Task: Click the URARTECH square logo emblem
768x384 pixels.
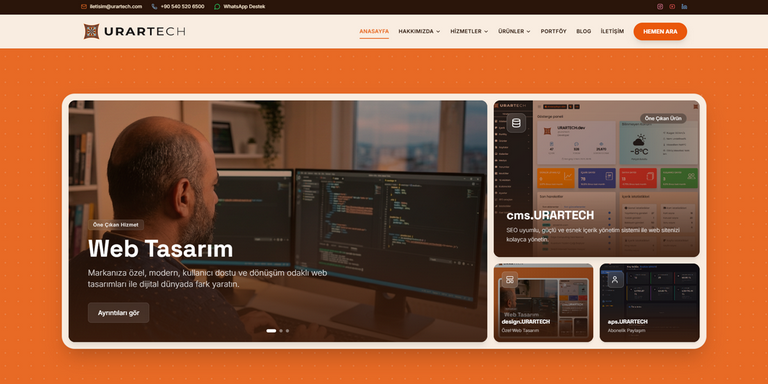Action: click(91, 31)
